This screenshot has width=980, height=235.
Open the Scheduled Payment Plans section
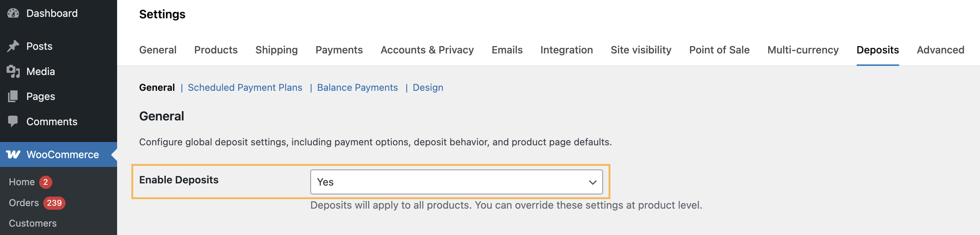click(244, 87)
